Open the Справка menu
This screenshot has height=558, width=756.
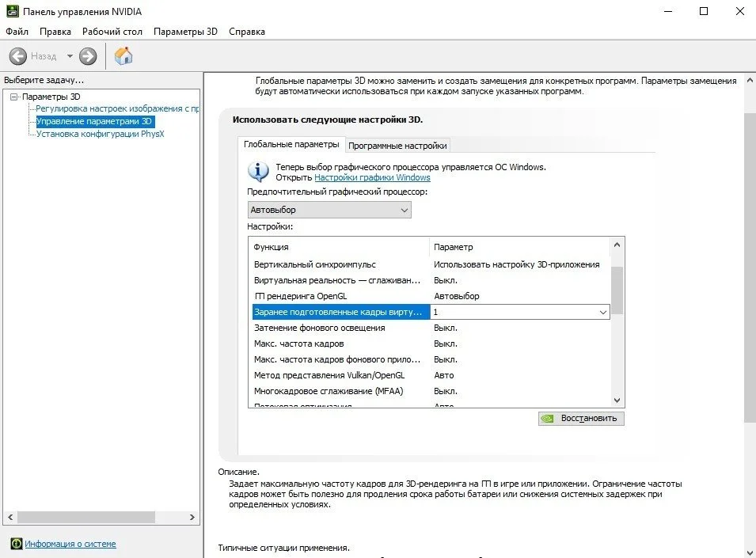pyautogui.click(x=247, y=32)
